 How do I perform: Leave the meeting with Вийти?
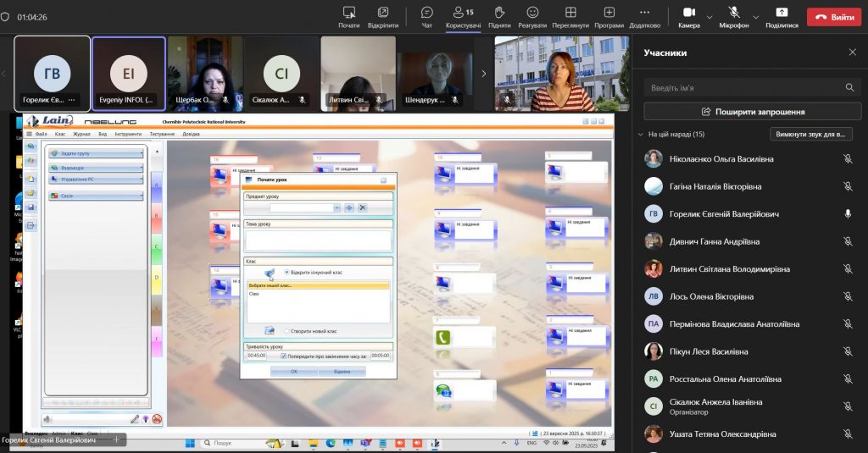tap(835, 17)
